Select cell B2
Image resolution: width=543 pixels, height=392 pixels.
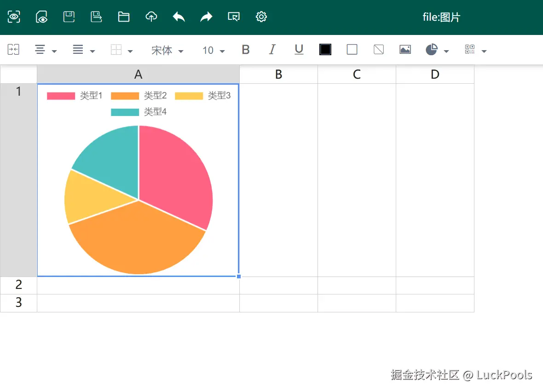278,285
